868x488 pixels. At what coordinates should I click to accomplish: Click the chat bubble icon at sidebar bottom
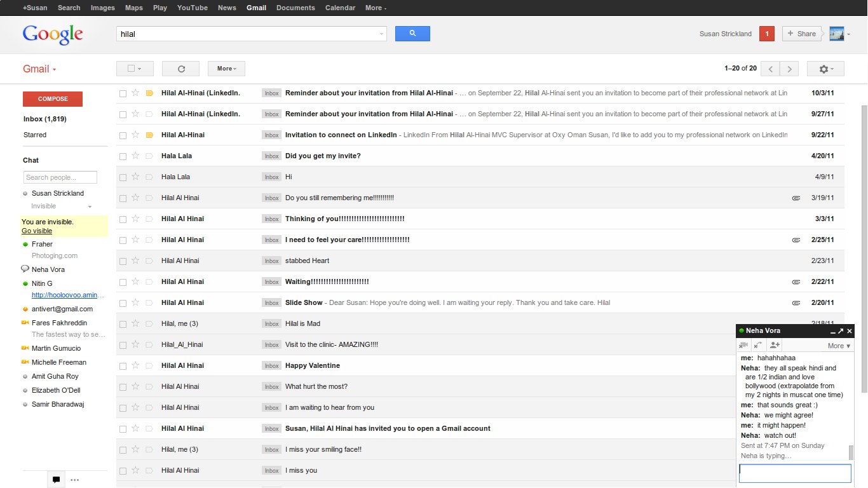56,480
